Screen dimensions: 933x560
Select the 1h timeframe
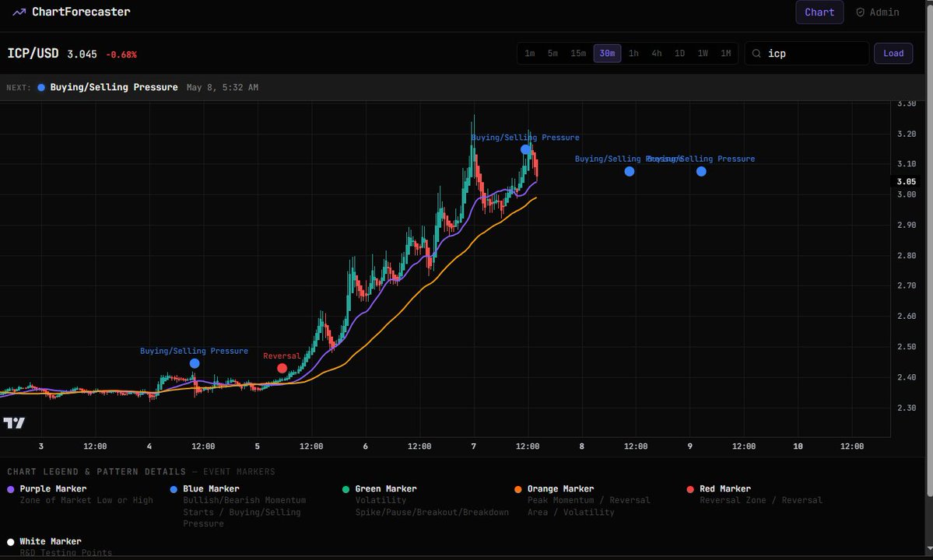click(x=633, y=54)
